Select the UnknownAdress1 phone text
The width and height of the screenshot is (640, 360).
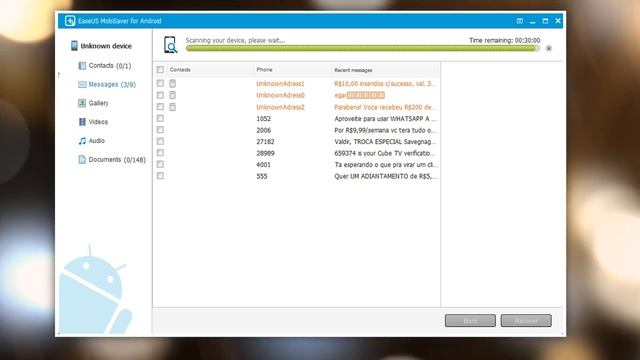[x=280, y=84]
